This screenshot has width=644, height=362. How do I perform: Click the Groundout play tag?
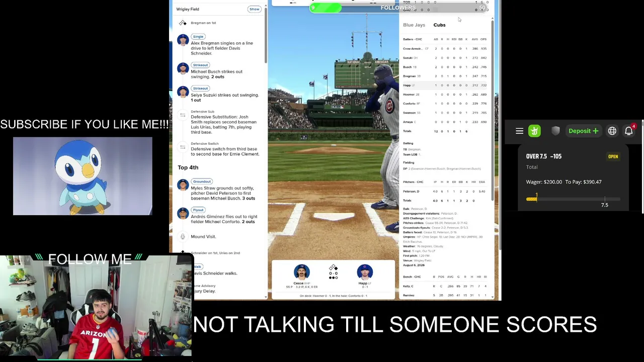(202, 182)
